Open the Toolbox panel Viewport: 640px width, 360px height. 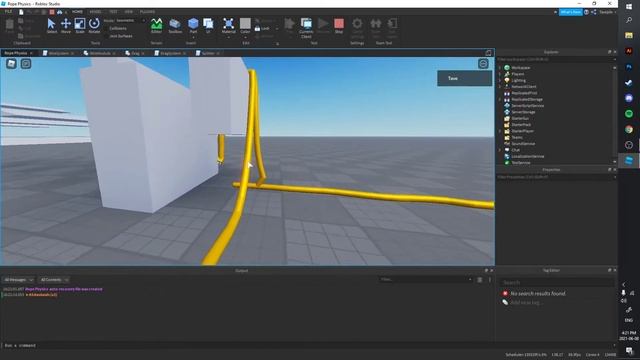[x=175, y=26]
